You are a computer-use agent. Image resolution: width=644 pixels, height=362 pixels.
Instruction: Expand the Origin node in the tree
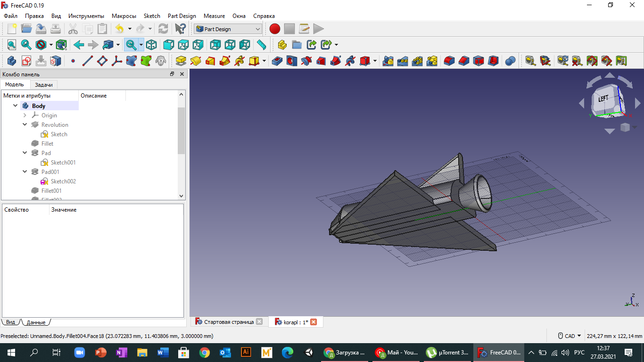25,115
